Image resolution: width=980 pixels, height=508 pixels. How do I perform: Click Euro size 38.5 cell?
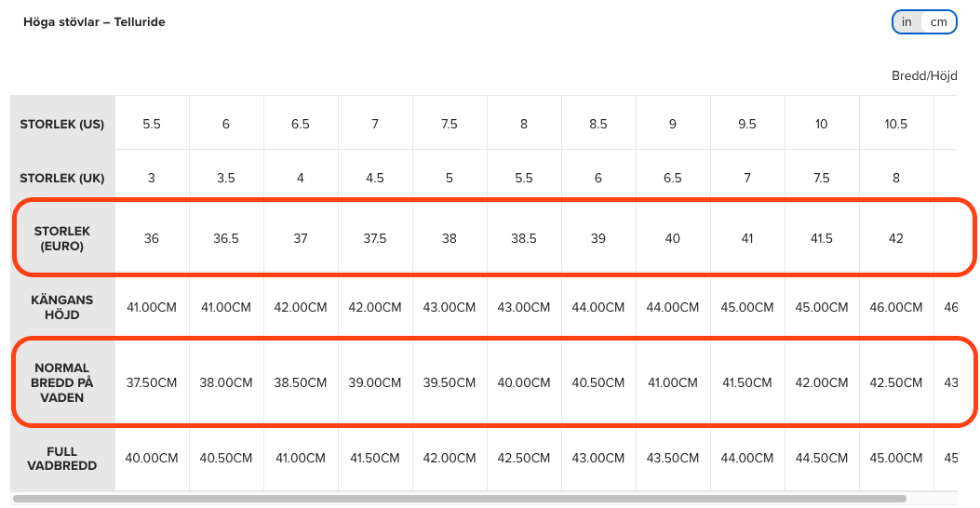coord(524,238)
